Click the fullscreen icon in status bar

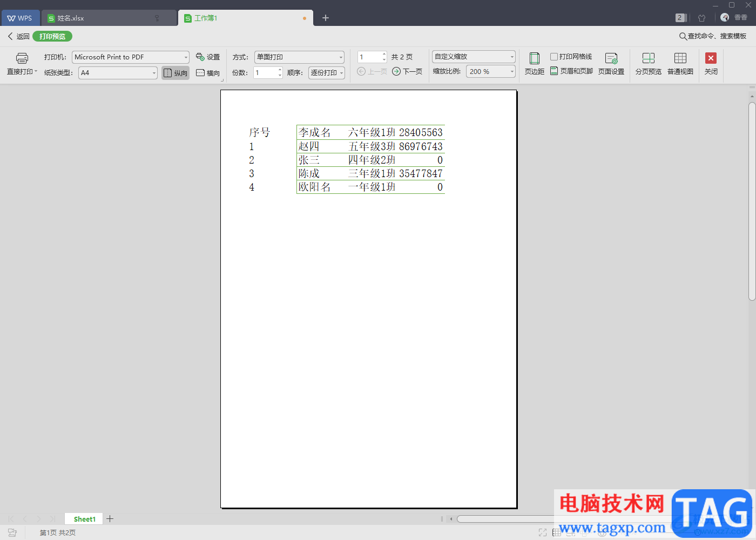coord(543,532)
